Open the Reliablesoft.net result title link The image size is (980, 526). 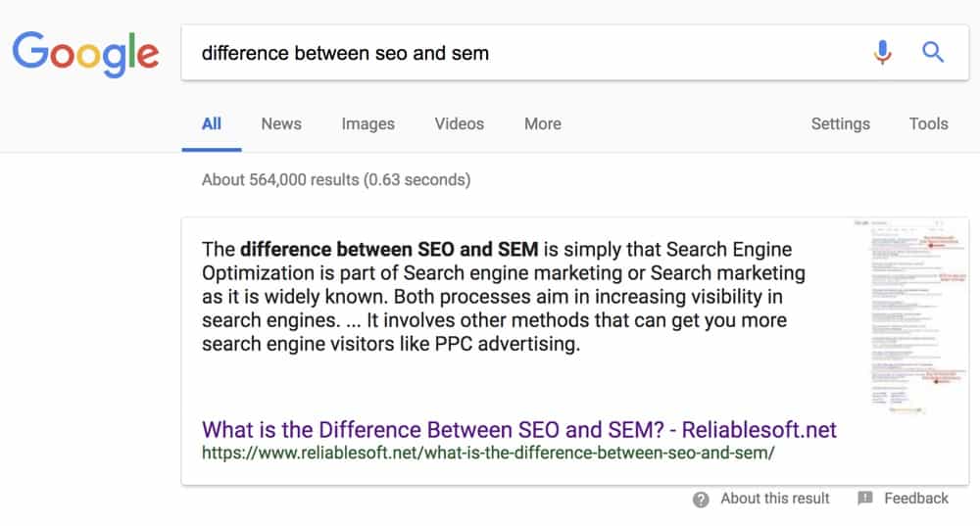[518, 430]
